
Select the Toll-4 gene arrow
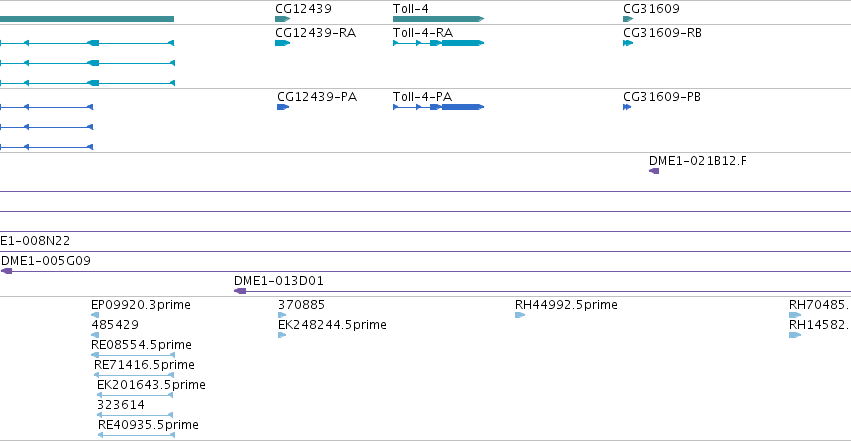(x=439, y=19)
